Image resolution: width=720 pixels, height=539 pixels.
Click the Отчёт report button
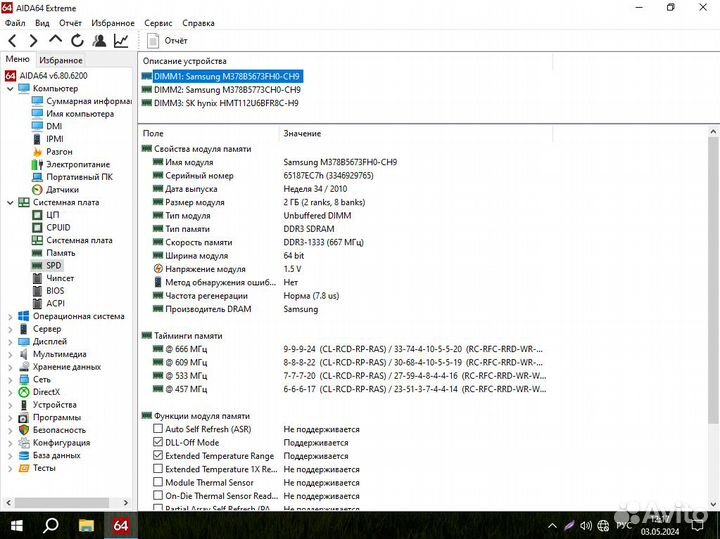[168, 41]
